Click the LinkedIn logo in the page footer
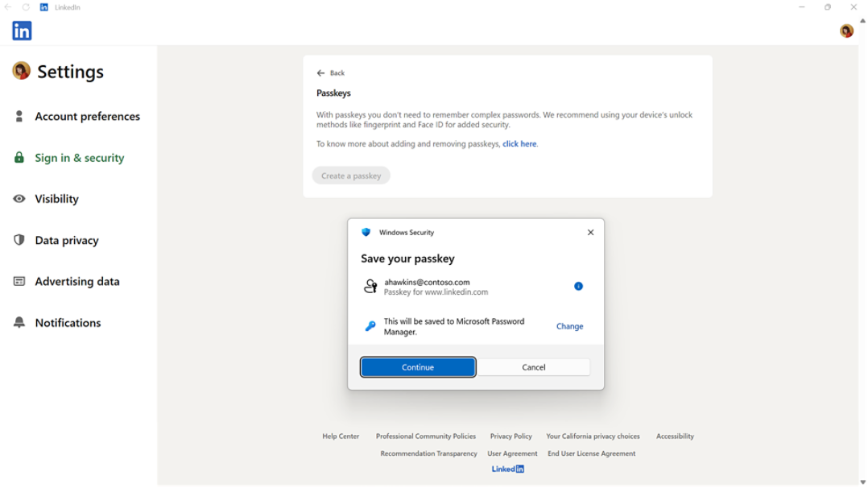 tap(507, 468)
